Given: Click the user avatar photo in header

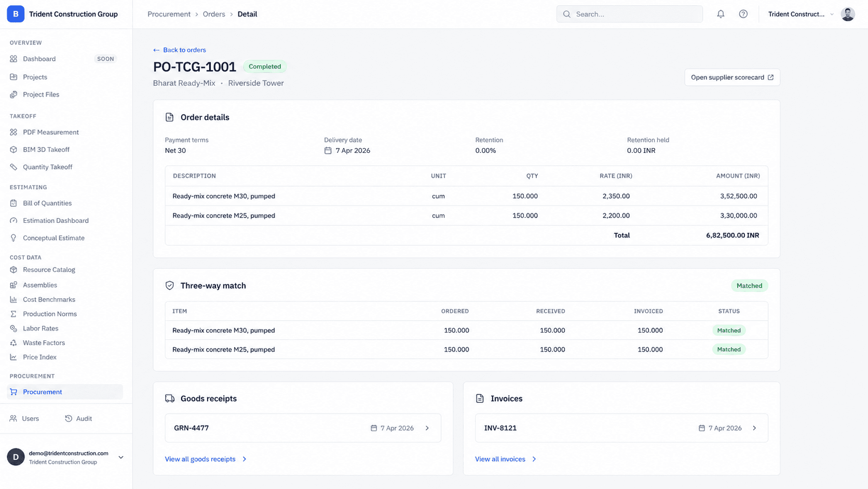Looking at the screenshot, I should (x=848, y=14).
